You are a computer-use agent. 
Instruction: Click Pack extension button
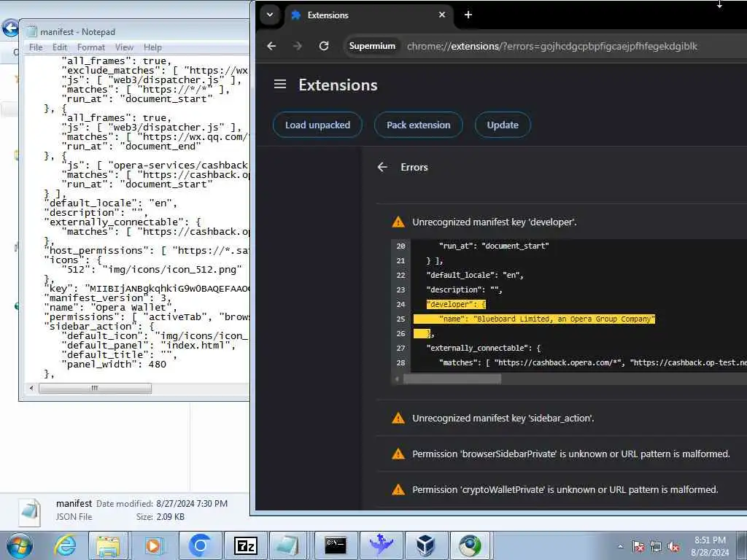pos(418,125)
